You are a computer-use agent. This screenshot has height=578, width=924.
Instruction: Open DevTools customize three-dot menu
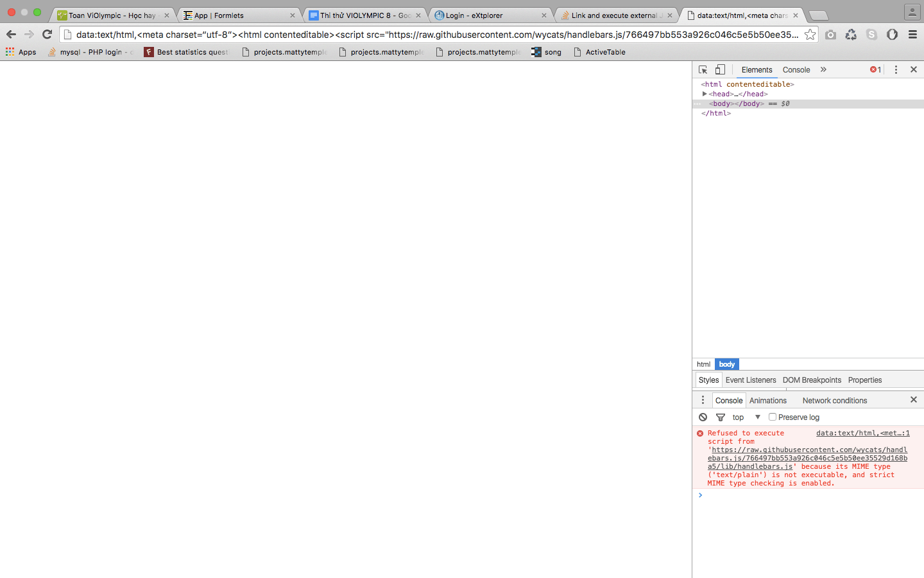tap(896, 69)
